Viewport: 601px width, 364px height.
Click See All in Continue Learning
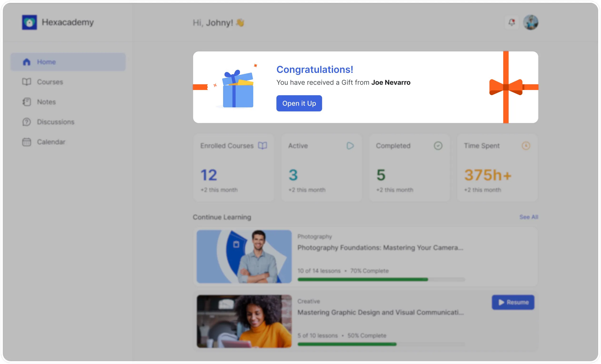529,217
